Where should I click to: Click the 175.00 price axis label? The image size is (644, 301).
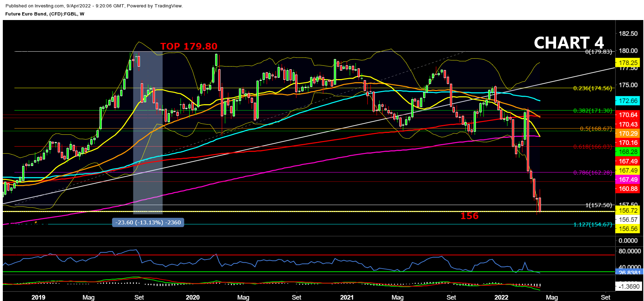(x=628, y=85)
